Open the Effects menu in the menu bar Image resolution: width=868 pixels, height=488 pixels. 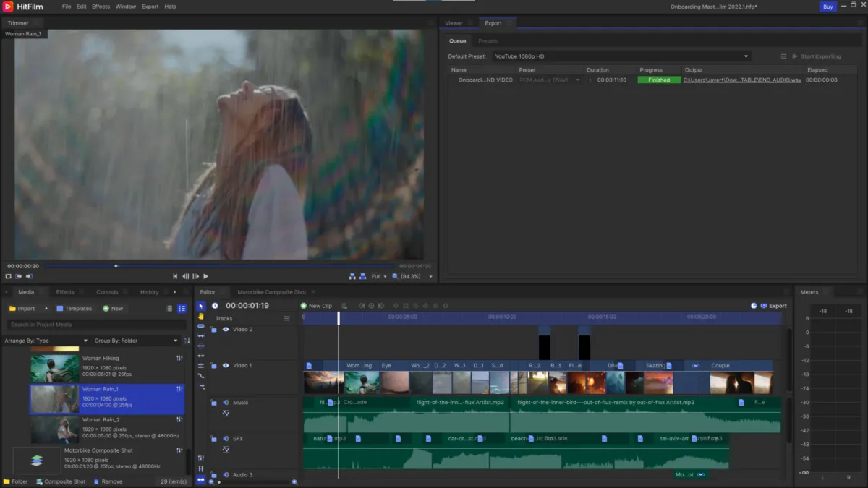pyautogui.click(x=101, y=7)
